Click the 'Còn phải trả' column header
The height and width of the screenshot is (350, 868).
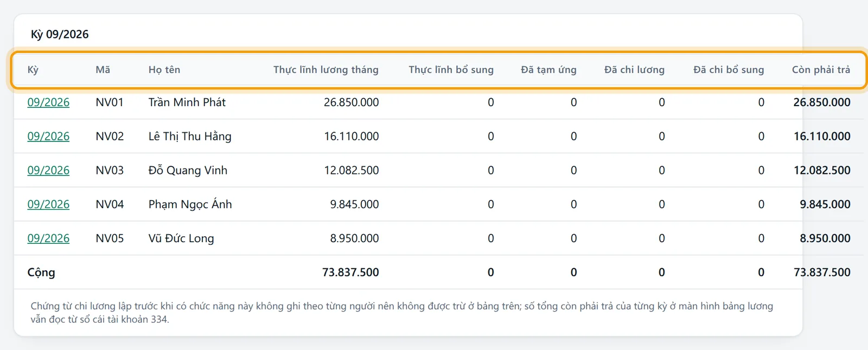tap(821, 70)
